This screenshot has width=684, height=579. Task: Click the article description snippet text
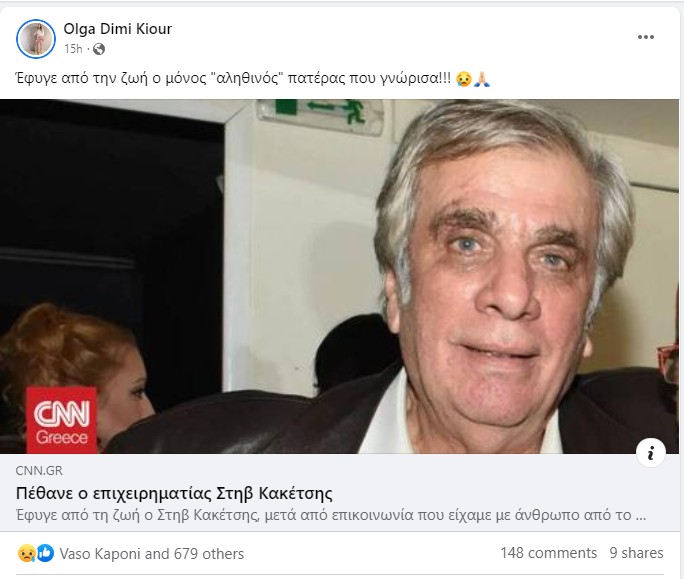tap(331, 515)
